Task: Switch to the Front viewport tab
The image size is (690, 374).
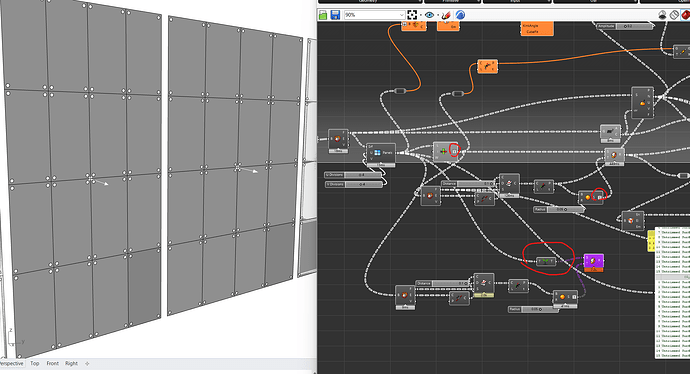Action: pyautogui.click(x=52, y=363)
